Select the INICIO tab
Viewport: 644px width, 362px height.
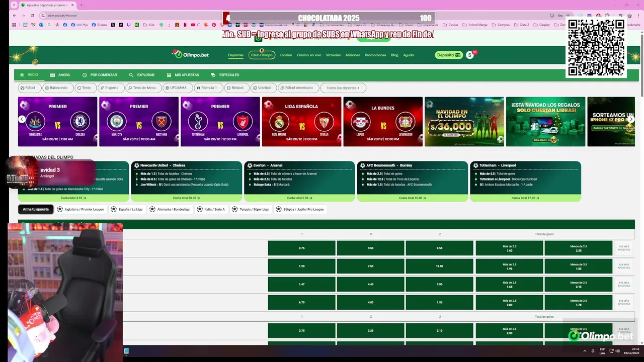(x=29, y=75)
